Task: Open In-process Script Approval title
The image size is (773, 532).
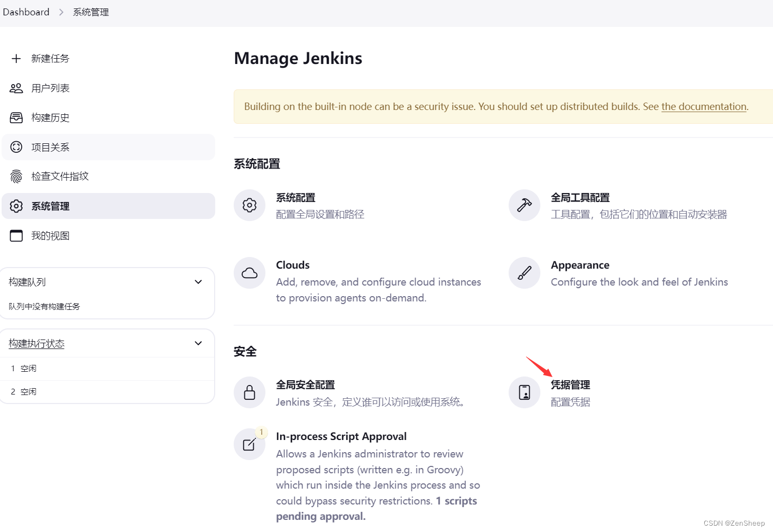Action: click(341, 436)
